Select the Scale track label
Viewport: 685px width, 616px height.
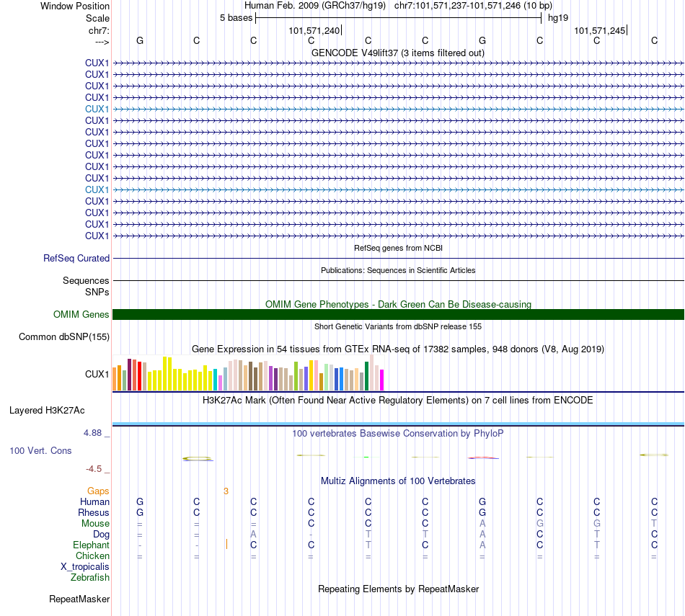pyautogui.click(x=97, y=18)
